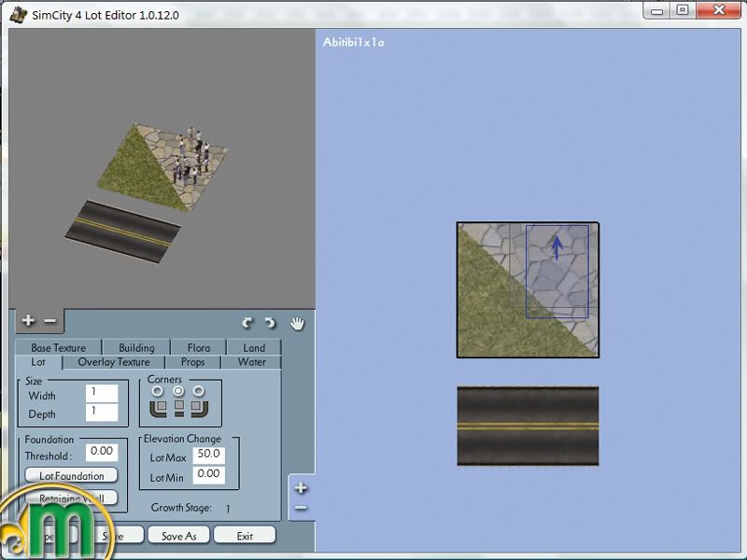Click the Lot Max elevation field

point(209,455)
